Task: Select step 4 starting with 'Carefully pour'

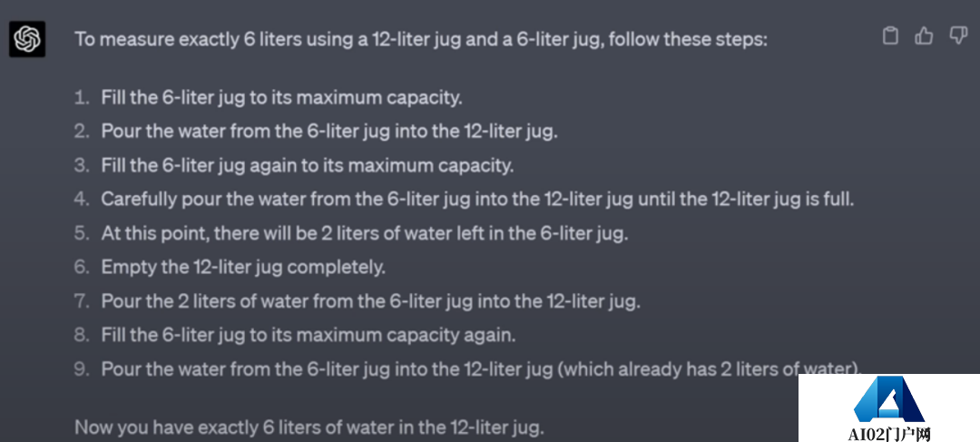Action: coord(477,199)
